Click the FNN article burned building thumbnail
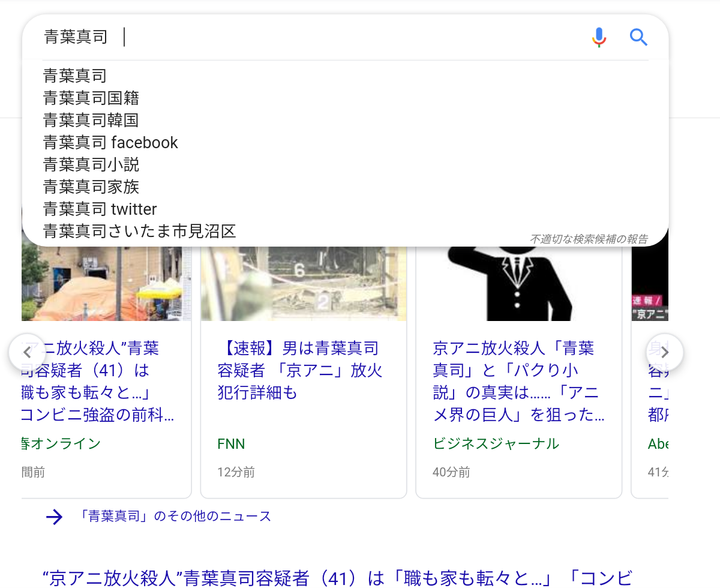Screen dimensions: 720x588 pyautogui.click(x=304, y=283)
